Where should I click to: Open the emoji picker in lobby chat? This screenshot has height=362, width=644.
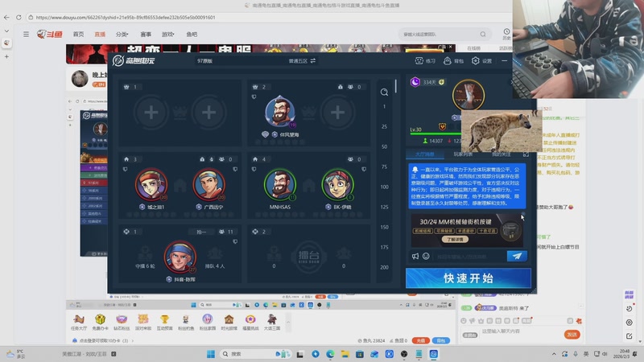point(426,256)
